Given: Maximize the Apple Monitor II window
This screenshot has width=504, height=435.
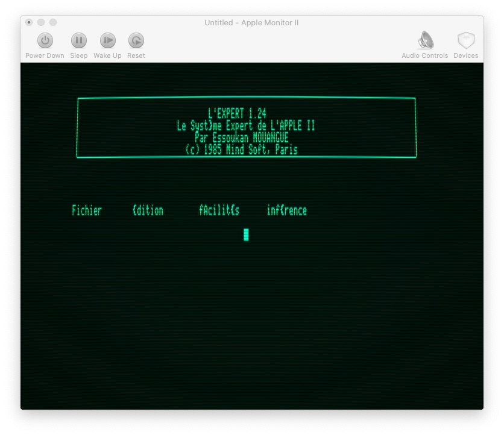Looking at the screenshot, I should point(53,22).
